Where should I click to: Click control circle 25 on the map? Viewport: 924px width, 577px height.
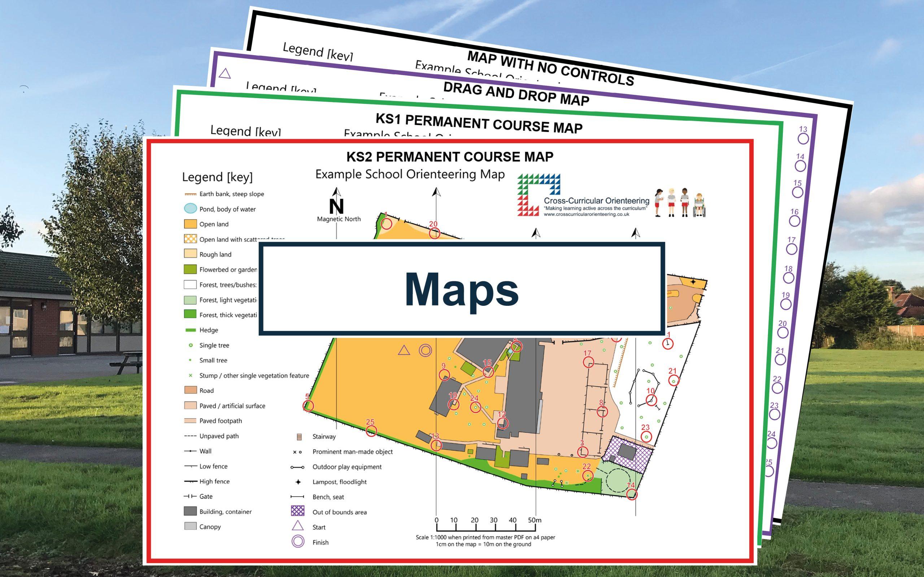[371, 431]
